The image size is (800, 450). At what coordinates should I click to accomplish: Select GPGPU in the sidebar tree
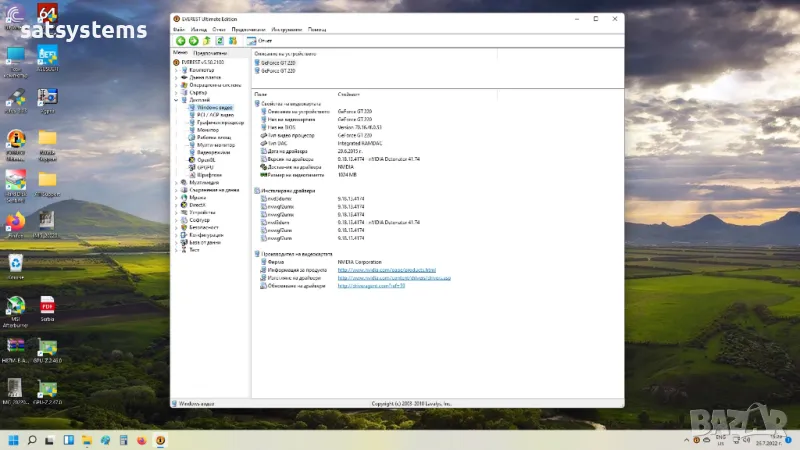pos(206,167)
